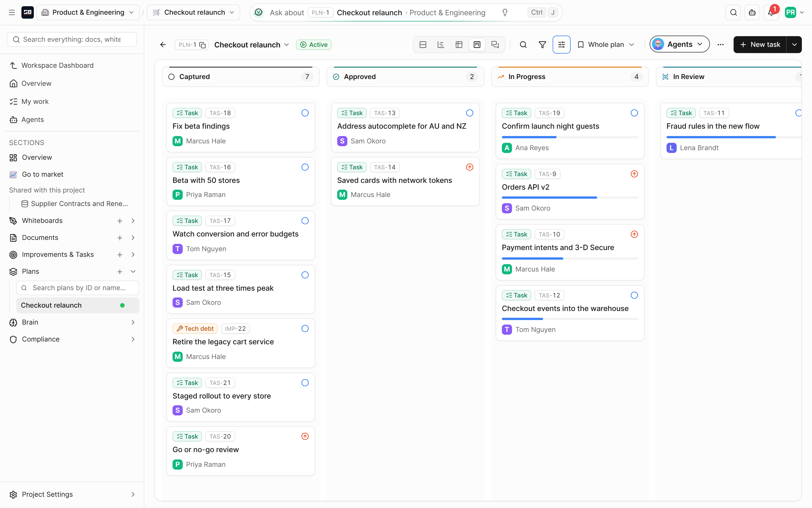
Task: Switch to the Gantt timeline view icon
Action: tap(441, 45)
